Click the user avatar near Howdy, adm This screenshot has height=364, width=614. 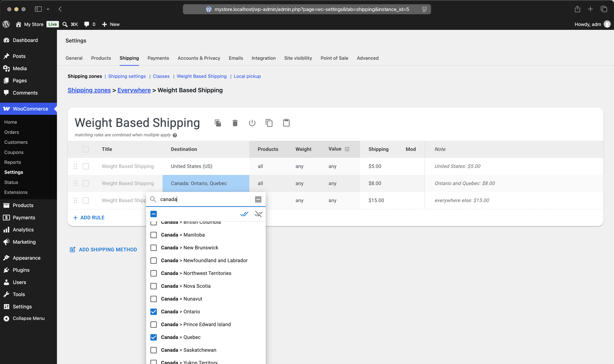[x=607, y=24]
